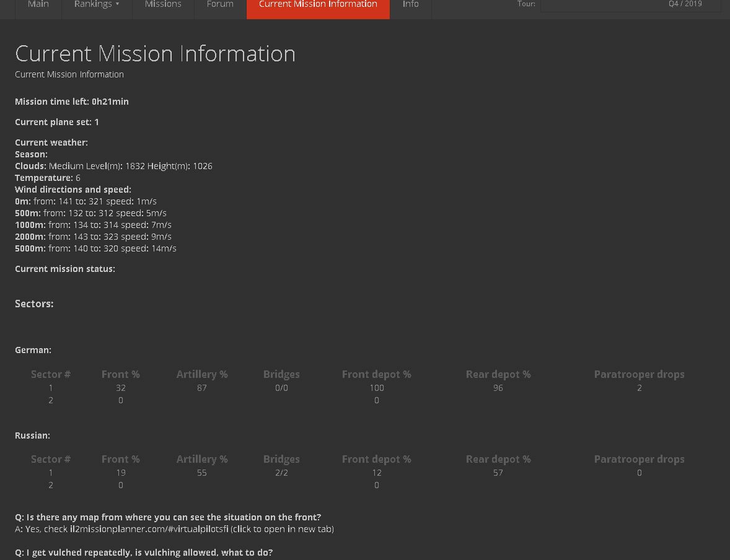Click the German Paratrooper drops header
The image size is (730, 560).
(x=640, y=374)
